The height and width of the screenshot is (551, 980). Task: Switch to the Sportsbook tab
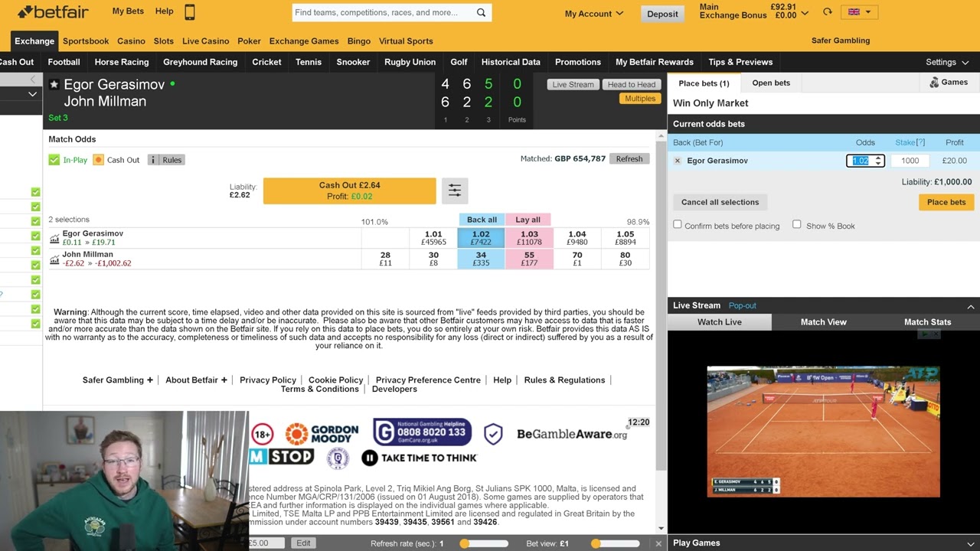[x=86, y=41]
